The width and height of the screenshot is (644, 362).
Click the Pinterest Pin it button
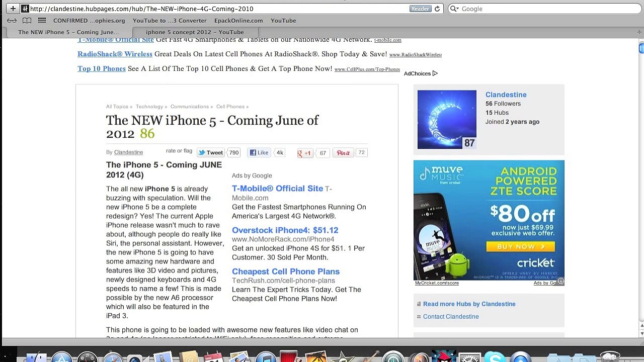pos(343,153)
